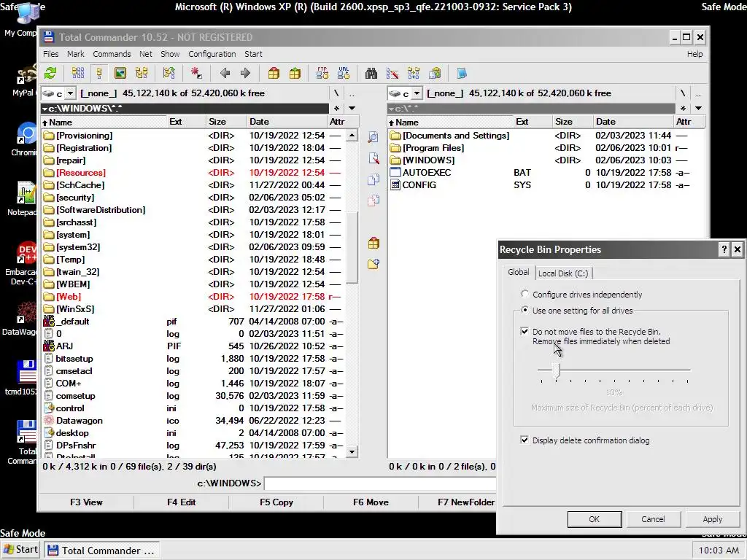Reread source with the green refresh icon

tap(50, 74)
